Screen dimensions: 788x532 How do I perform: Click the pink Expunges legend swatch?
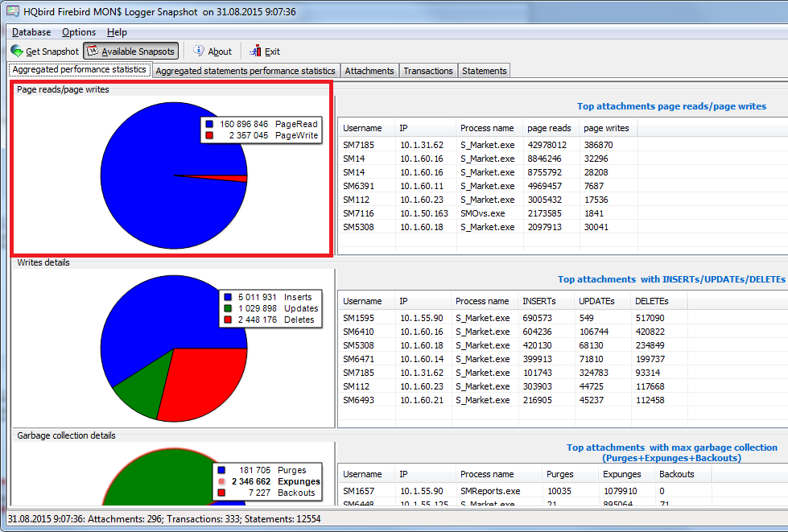(x=221, y=482)
